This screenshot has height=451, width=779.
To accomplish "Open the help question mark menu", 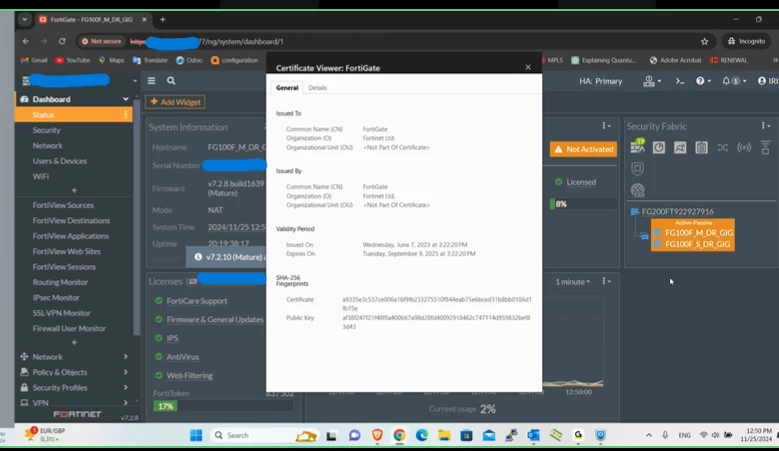I will coord(702,81).
